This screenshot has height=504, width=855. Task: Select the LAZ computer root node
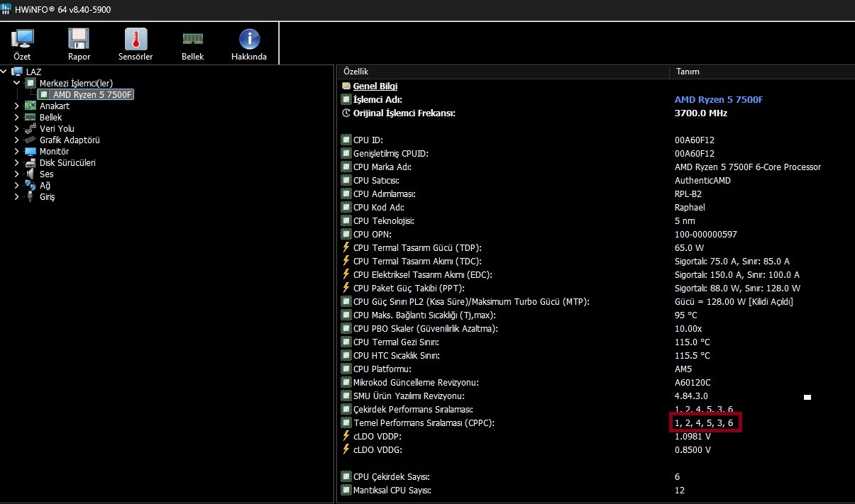[x=33, y=72]
